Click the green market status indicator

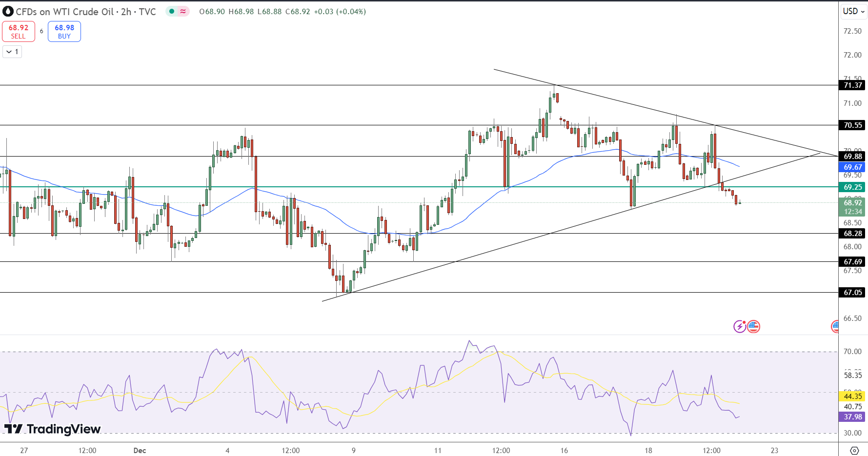(172, 11)
